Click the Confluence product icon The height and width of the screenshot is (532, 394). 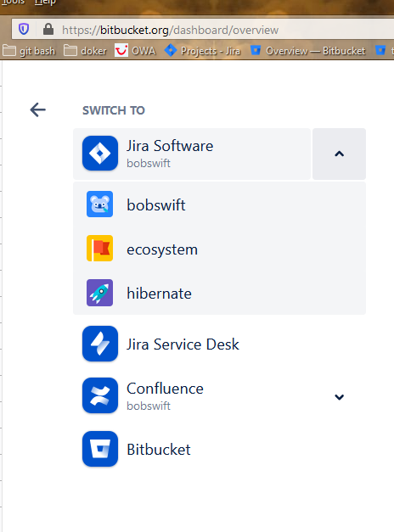100,395
